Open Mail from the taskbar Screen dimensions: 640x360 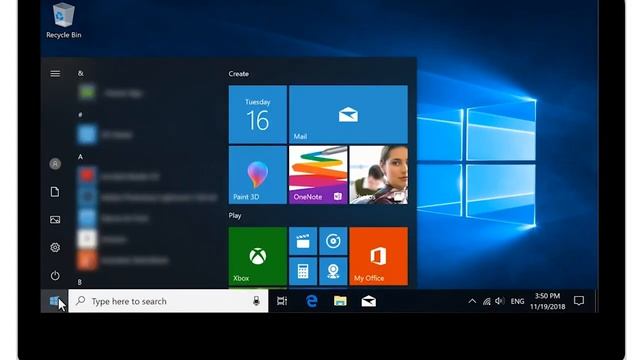click(x=369, y=301)
